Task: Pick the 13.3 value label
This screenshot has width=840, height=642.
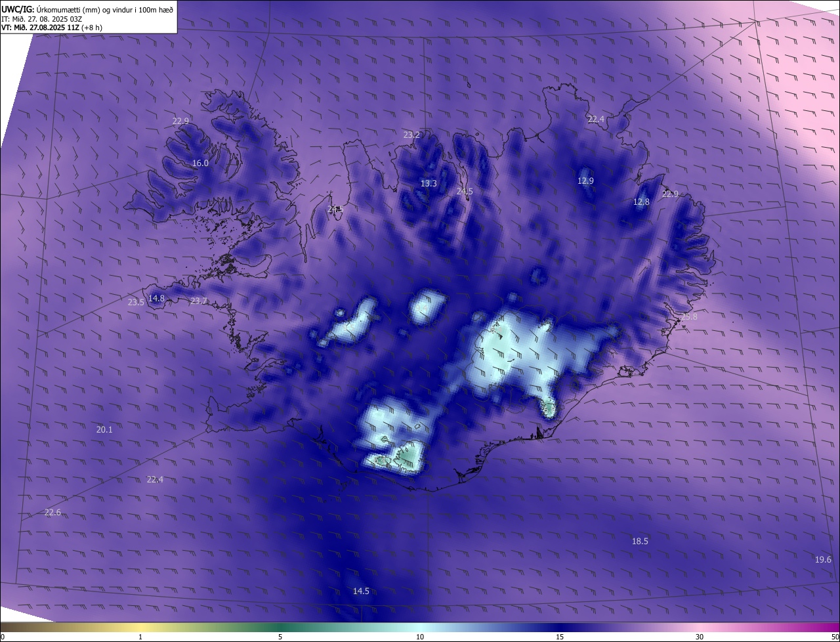Action: [x=429, y=183]
